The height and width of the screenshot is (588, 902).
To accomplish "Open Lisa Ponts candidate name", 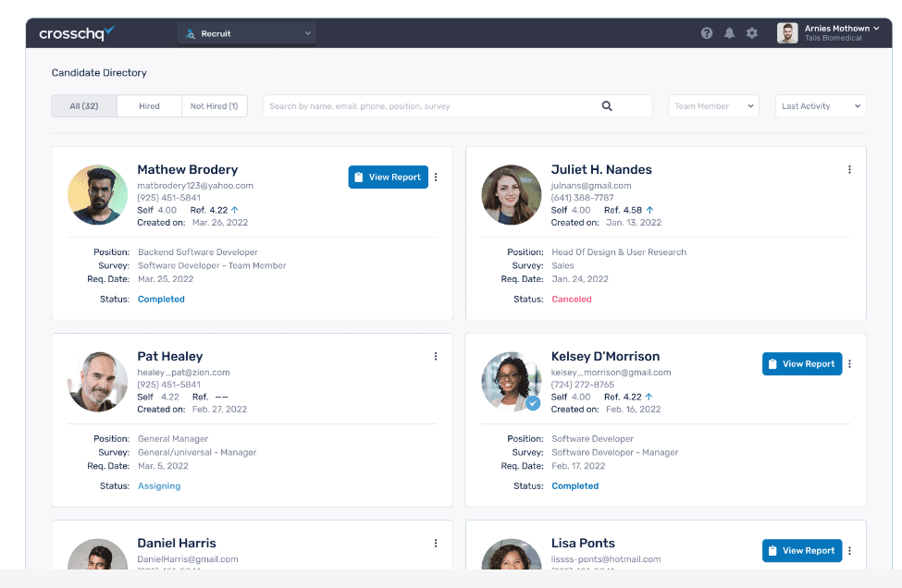I will (x=583, y=544).
